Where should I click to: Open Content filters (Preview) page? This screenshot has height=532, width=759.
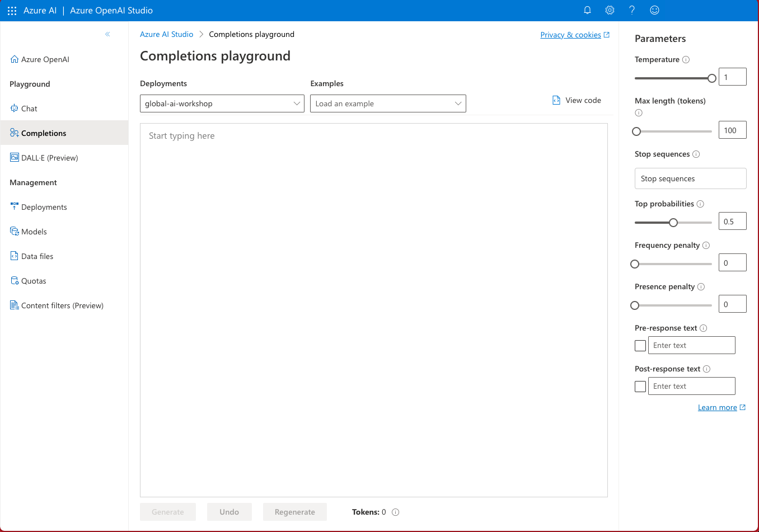(x=62, y=305)
